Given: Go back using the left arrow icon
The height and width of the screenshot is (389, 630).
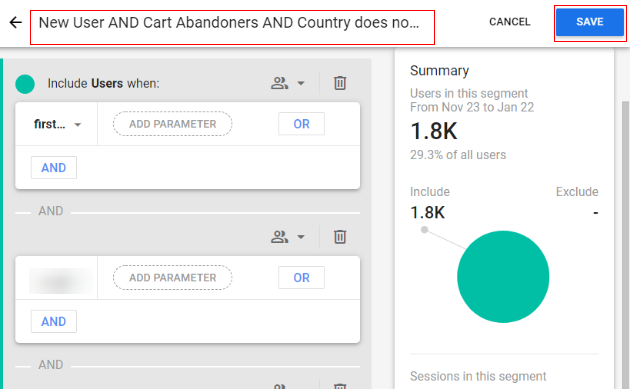Looking at the screenshot, I should pos(16,22).
